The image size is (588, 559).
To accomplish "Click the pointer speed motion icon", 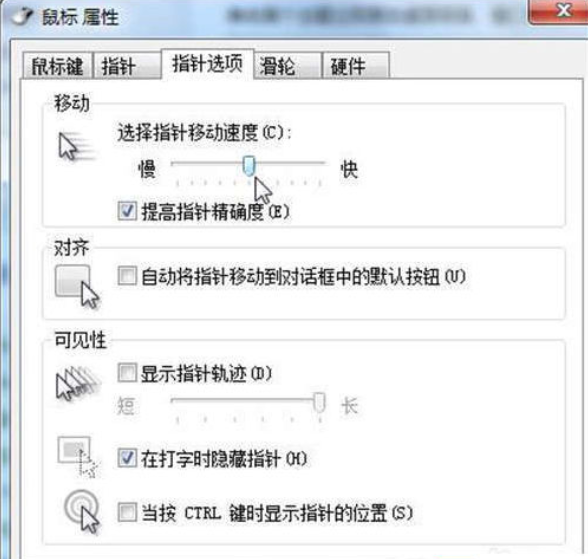I will [x=76, y=147].
